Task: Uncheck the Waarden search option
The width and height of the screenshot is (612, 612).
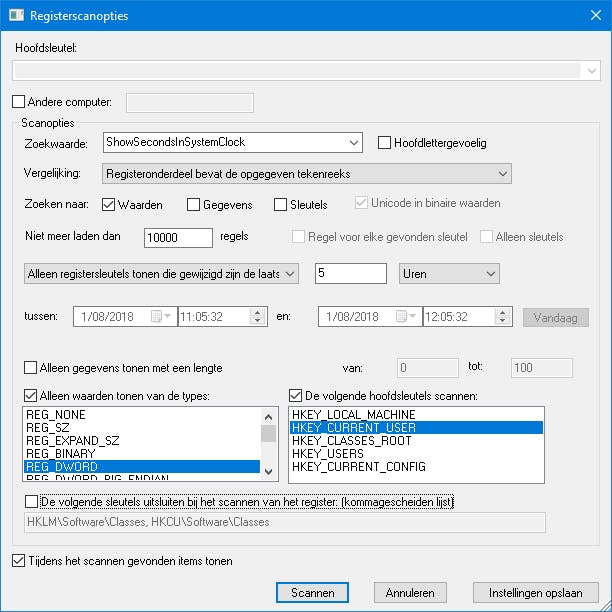Action: tap(109, 205)
